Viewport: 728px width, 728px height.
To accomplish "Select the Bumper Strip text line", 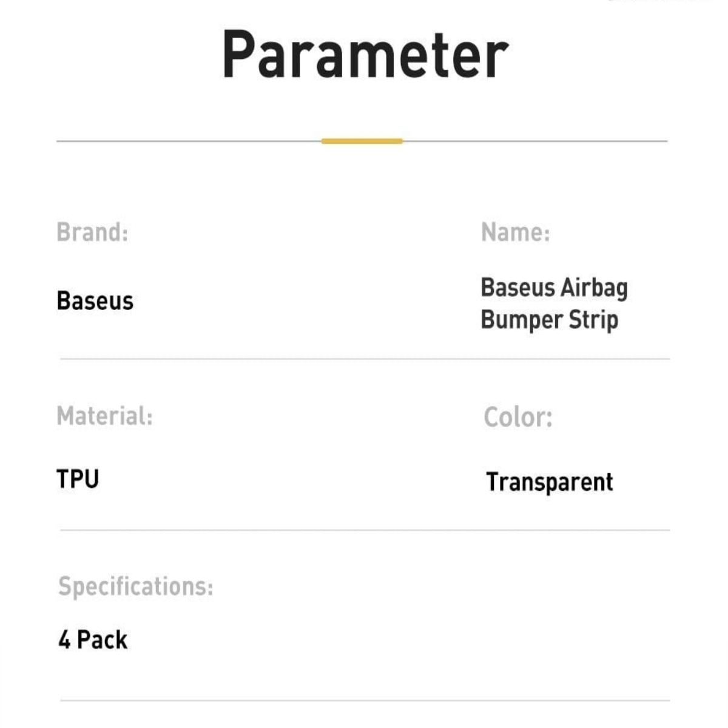I will 549,320.
